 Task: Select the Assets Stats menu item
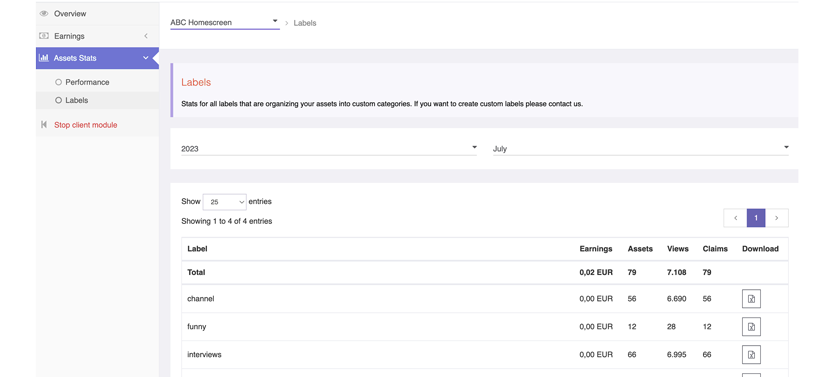97,58
